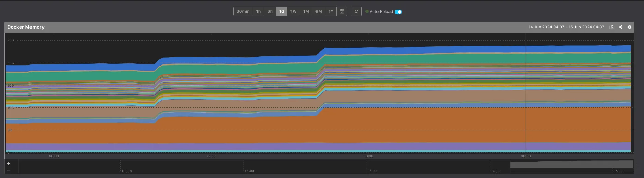Switch to the 1h time range
The height and width of the screenshot is (178, 644).
258,11
